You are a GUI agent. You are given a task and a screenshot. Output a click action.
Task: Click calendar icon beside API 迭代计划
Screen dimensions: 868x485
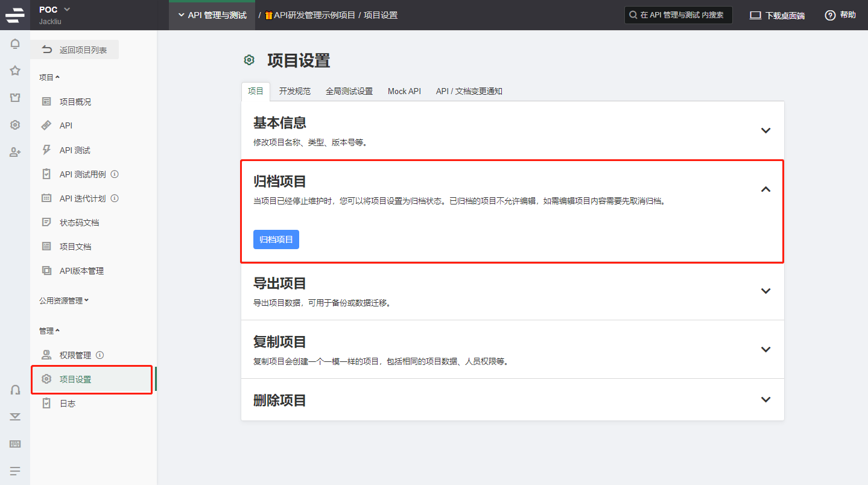[x=46, y=198]
